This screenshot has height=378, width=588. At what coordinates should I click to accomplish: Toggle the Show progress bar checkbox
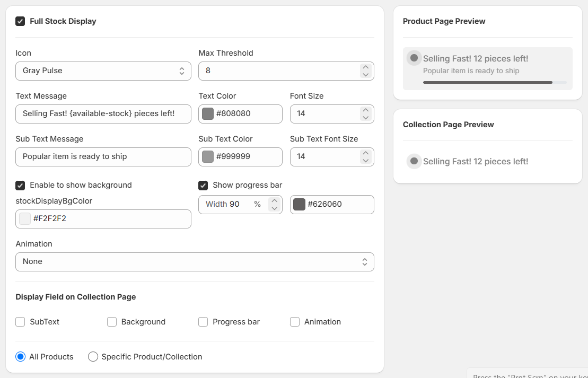[x=203, y=185]
